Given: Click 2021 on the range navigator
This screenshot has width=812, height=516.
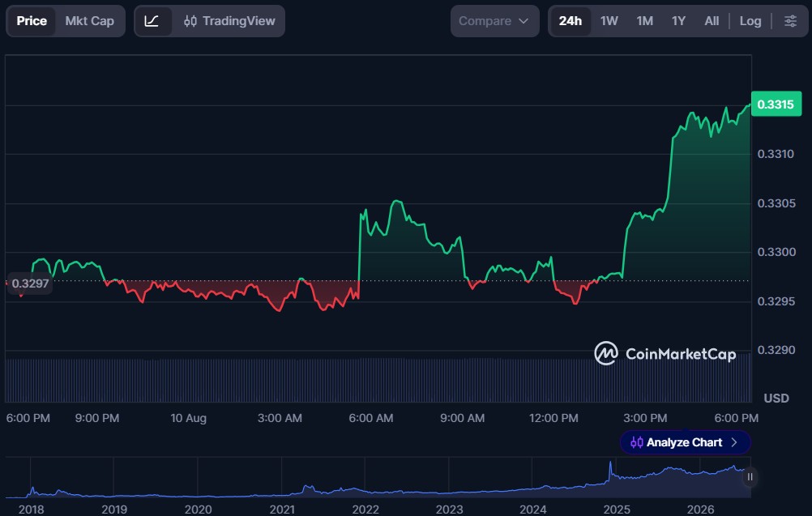Looking at the screenshot, I should 282,510.
